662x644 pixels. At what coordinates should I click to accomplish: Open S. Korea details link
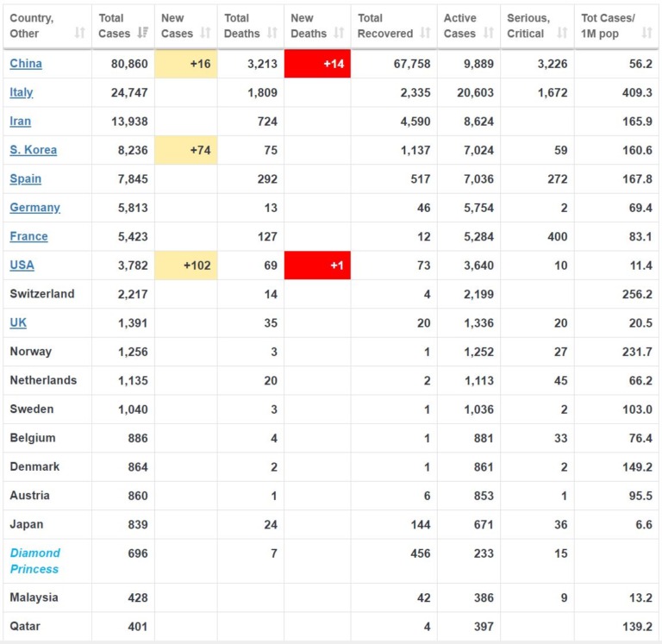34,150
